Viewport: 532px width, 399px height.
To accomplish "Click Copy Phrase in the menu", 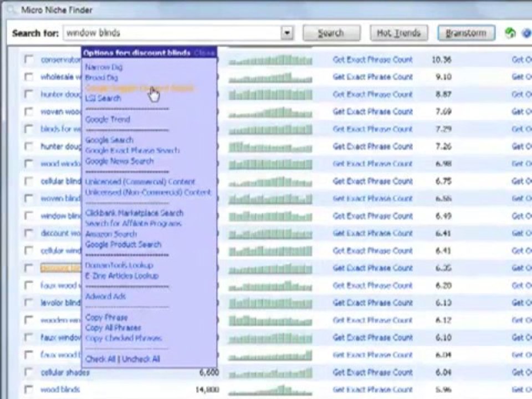I will pyautogui.click(x=106, y=318).
